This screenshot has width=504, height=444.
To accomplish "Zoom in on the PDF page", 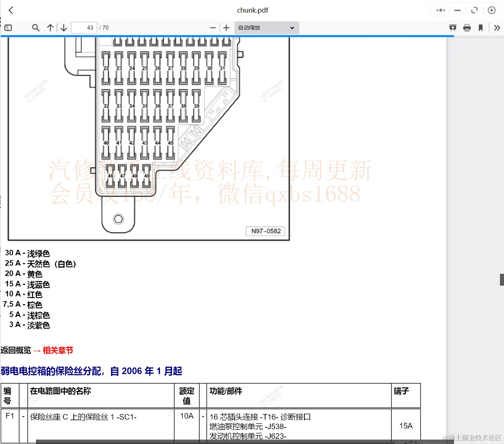I will 226,27.
